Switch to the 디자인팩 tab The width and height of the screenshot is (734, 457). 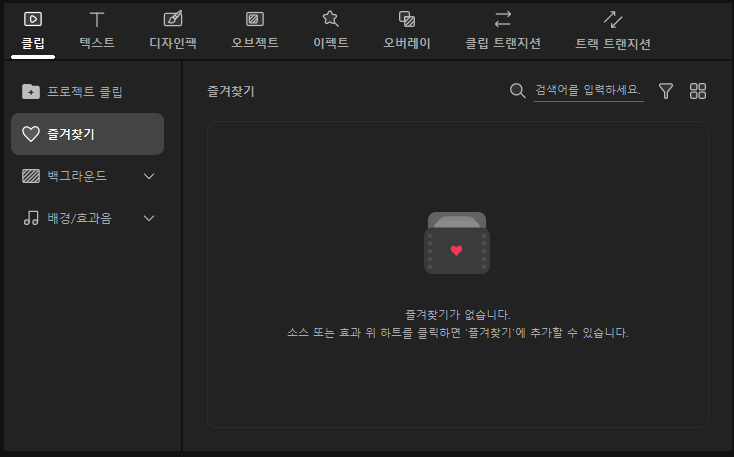point(173,30)
